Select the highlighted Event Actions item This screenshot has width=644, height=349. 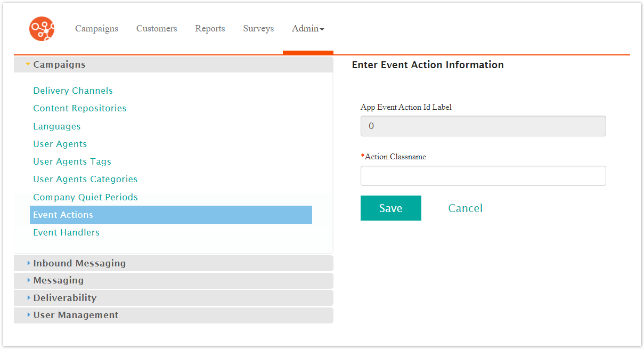(x=171, y=215)
